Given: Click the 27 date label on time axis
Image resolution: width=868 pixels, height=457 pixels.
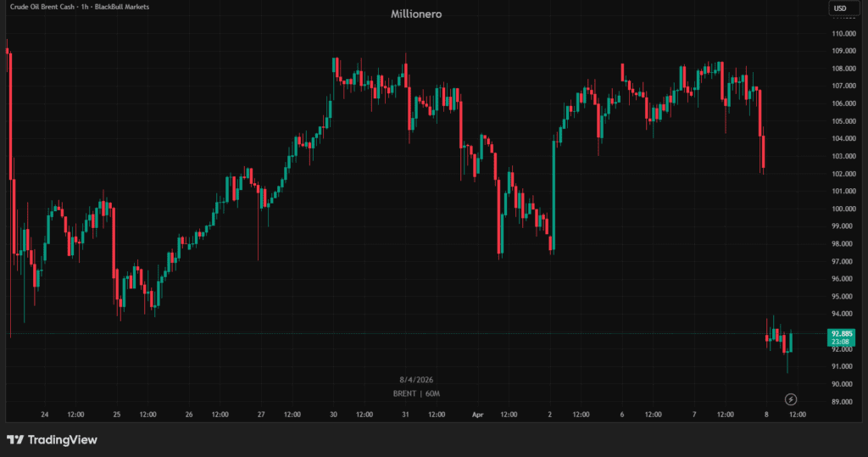Looking at the screenshot, I should pyautogui.click(x=261, y=415).
